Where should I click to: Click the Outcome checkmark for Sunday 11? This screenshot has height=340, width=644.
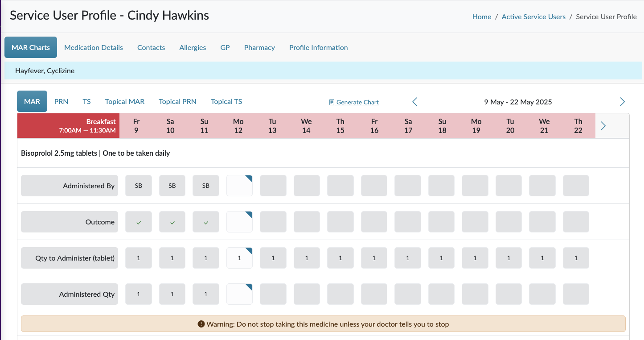pos(205,222)
